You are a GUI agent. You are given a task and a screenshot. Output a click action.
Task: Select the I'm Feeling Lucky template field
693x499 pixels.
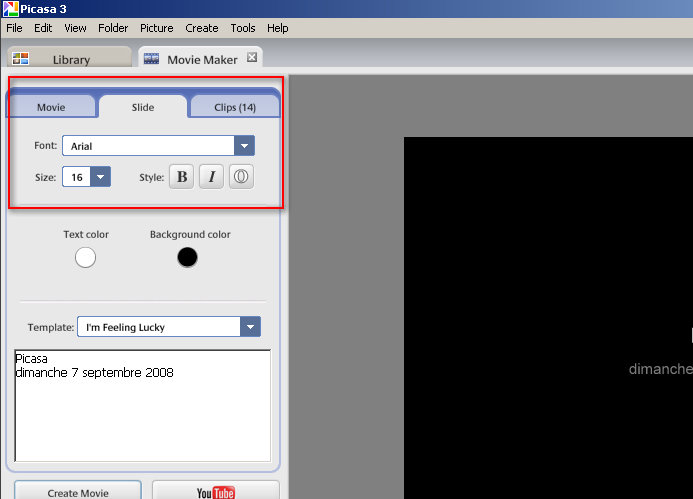pos(159,327)
